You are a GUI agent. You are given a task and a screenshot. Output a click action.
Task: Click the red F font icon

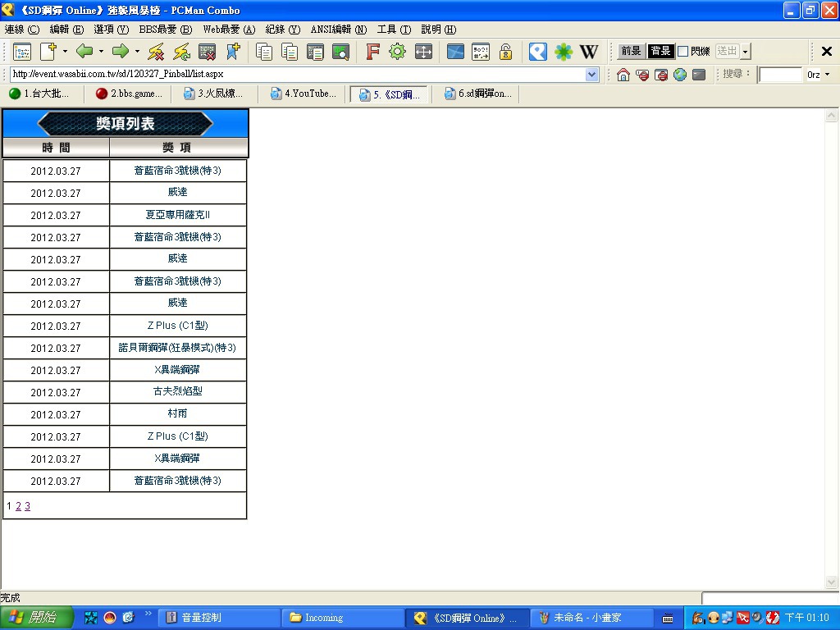coord(372,52)
